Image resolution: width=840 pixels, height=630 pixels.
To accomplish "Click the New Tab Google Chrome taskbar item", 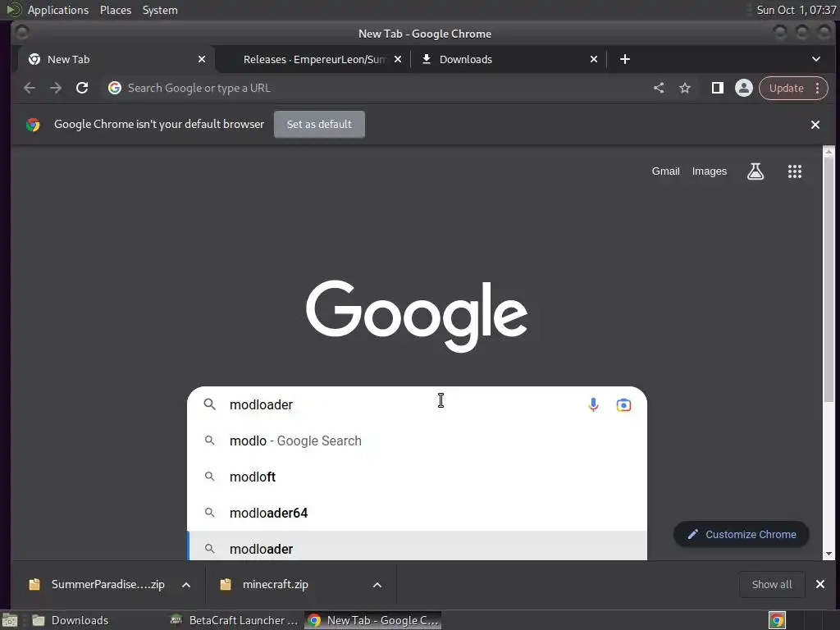I will (x=373, y=620).
